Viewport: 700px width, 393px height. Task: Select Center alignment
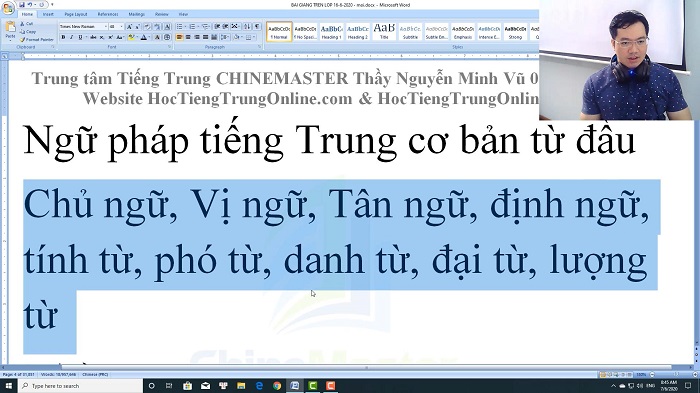[188, 37]
